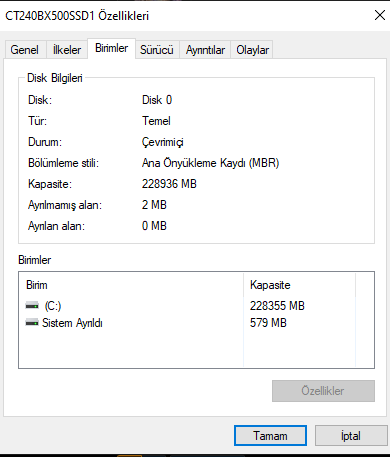Select the (C:) volume drive icon

click(32, 305)
